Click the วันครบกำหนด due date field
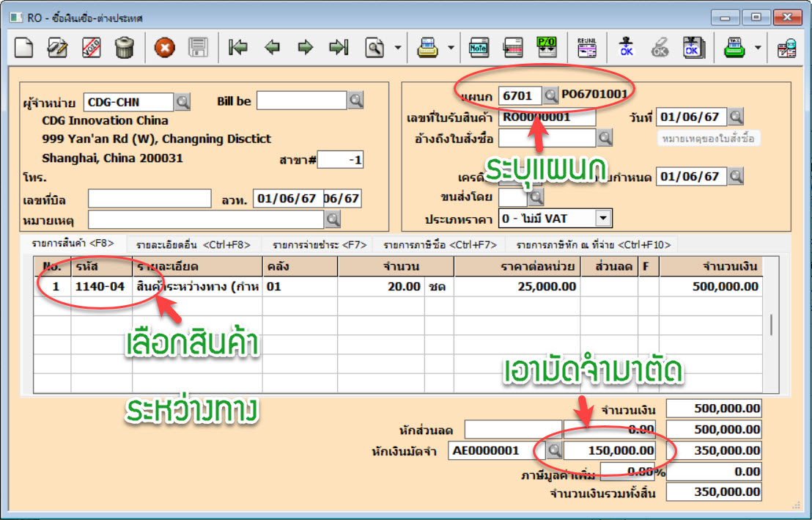Image resolution: width=812 pixels, height=520 pixels. (691, 177)
